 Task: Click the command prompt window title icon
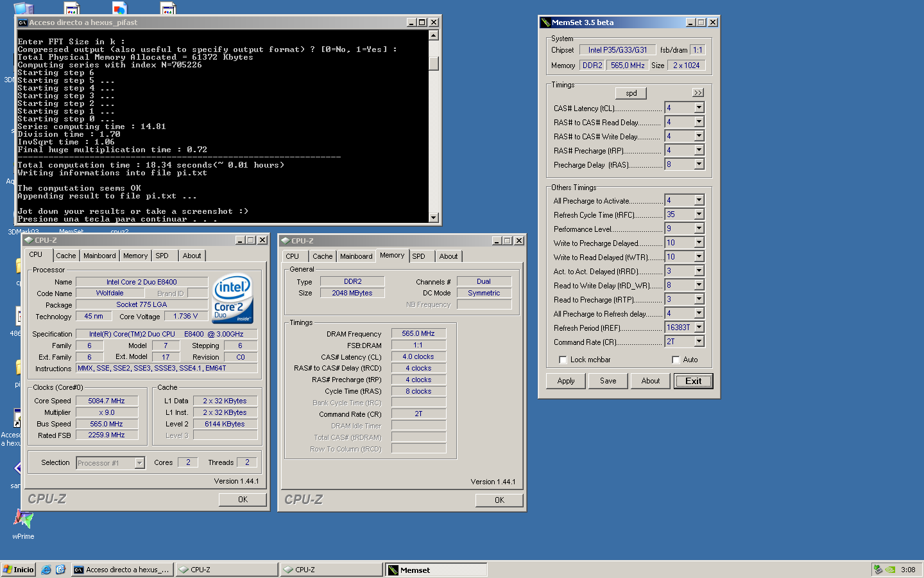coord(23,22)
